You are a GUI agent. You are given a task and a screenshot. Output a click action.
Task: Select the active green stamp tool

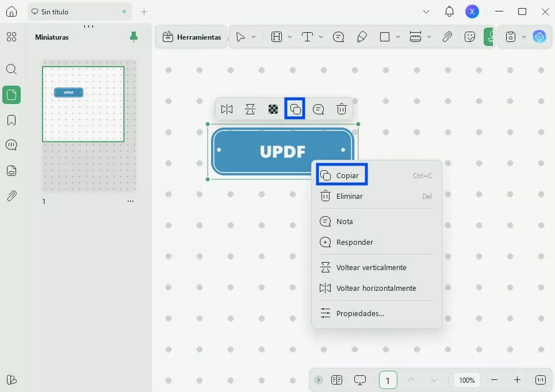point(488,37)
